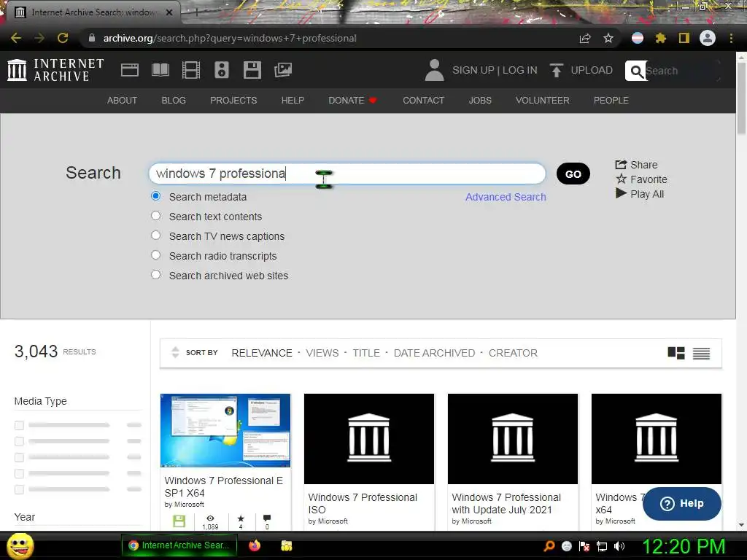Open the Video film strip icon
This screenshot has height=560, width=747.
coord(191,70)
